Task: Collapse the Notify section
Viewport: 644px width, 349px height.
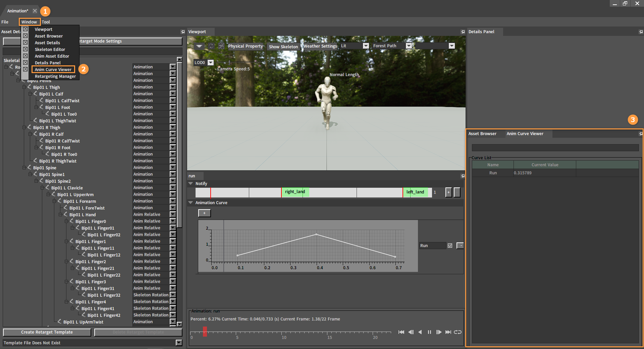Action: (x=191, y=183)
